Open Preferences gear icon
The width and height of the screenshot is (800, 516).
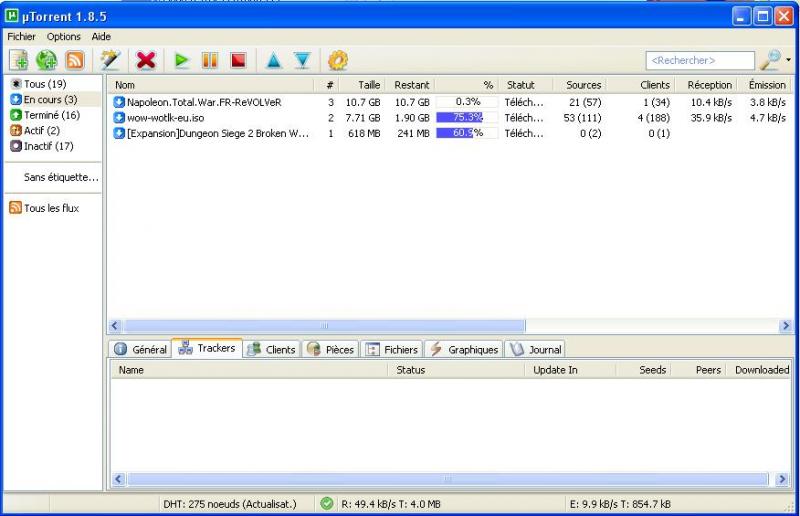(338, 60)
